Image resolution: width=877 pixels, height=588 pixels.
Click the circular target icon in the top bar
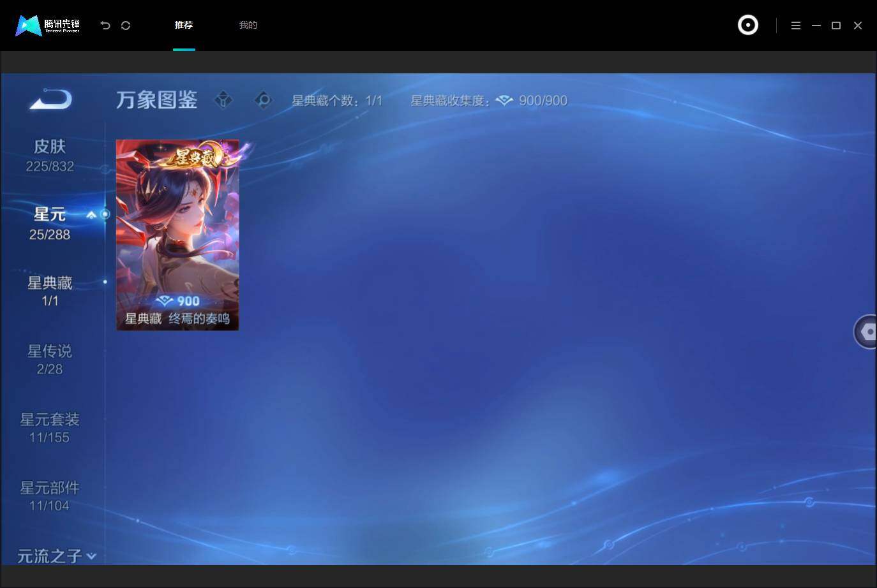(748, 25)
